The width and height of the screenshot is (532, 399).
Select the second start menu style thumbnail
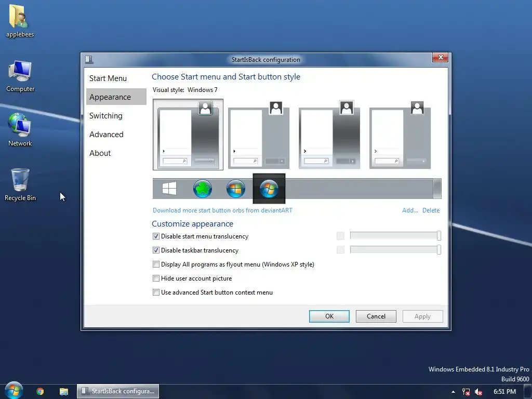pyautogui.click(x=259, y=135)
